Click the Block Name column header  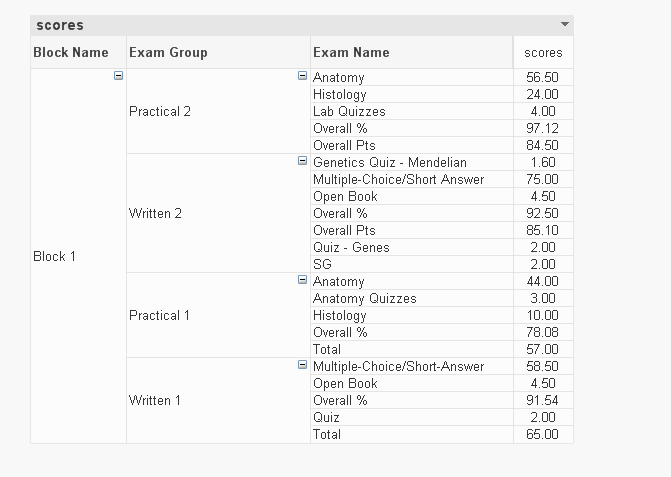71,52
